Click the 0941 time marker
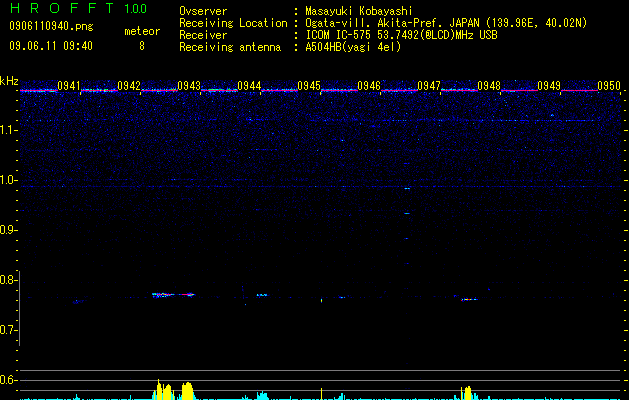The height and width of the screenshot is (400, 629). pos(69,86)
